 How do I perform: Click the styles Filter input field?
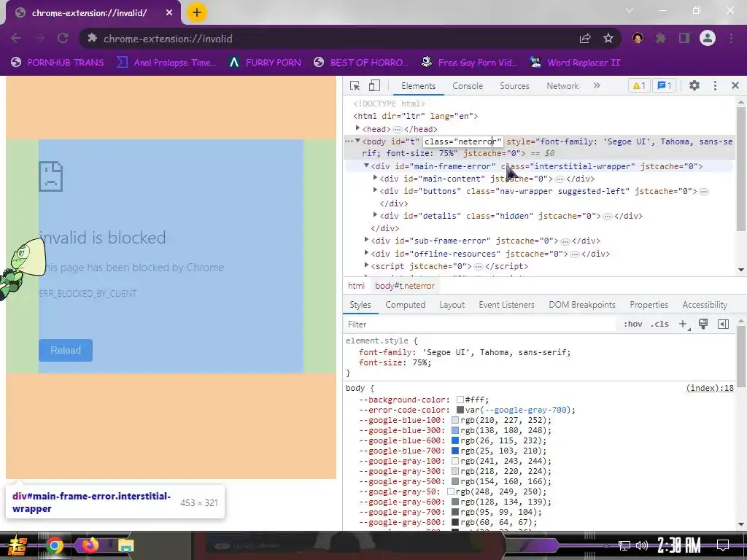click(x=480, y=324)
